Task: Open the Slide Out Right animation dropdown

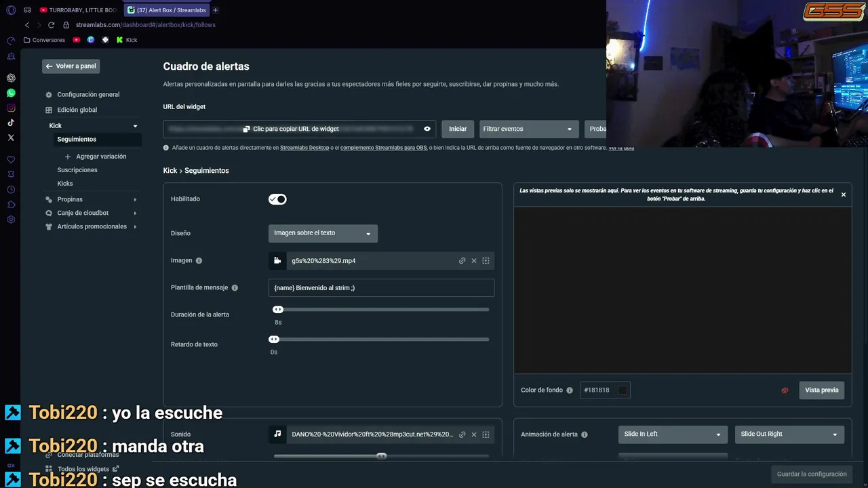Action: (x=789, y=434)
